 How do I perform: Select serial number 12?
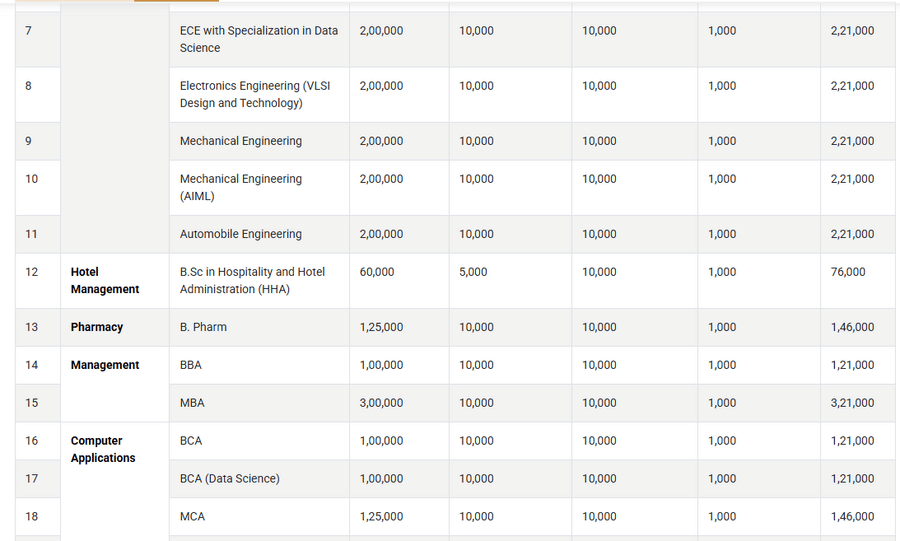pyautogui.click(x=32, y=272)
